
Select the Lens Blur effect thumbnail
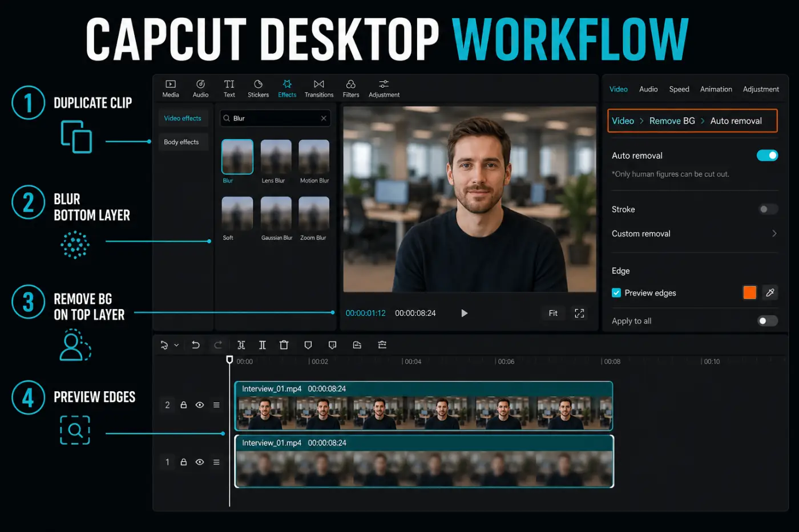click(x=276, y=157)
